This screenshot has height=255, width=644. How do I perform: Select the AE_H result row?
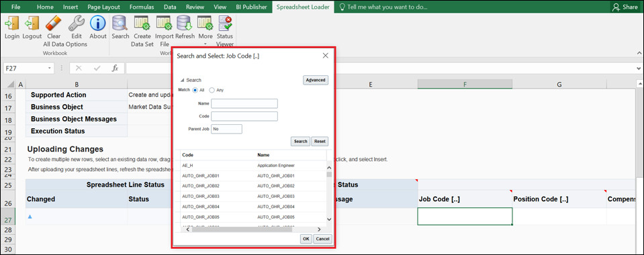(x=253, y=166)
